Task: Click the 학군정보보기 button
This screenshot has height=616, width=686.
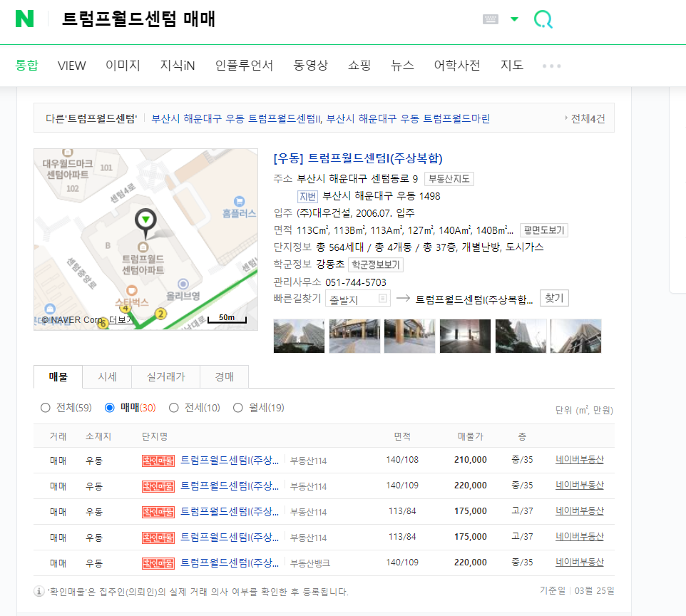Action: coord(376,265)
